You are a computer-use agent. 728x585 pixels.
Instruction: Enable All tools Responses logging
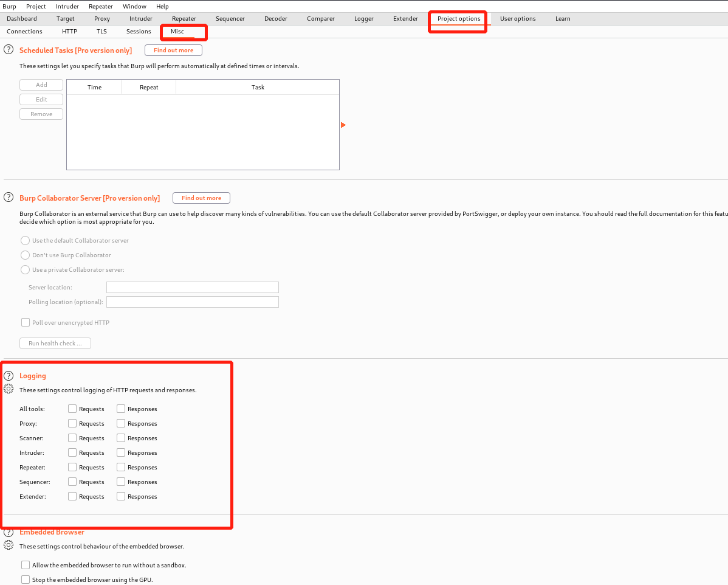[x=121, y=409]
